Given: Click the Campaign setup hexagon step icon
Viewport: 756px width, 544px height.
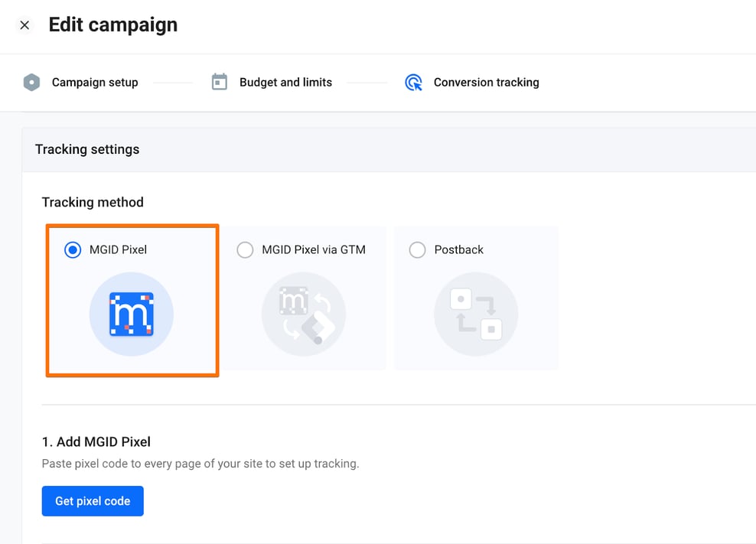Looking at the screenshot, I should (x=31, y=82).
